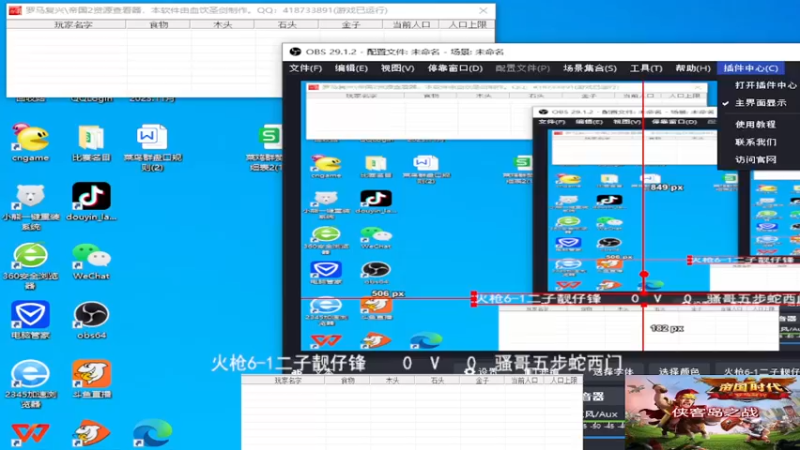This screenshot has height=450, width=800.
Task: Click the 帝国时代 侠客岛之战 game banner image
Action: point(712,412)
